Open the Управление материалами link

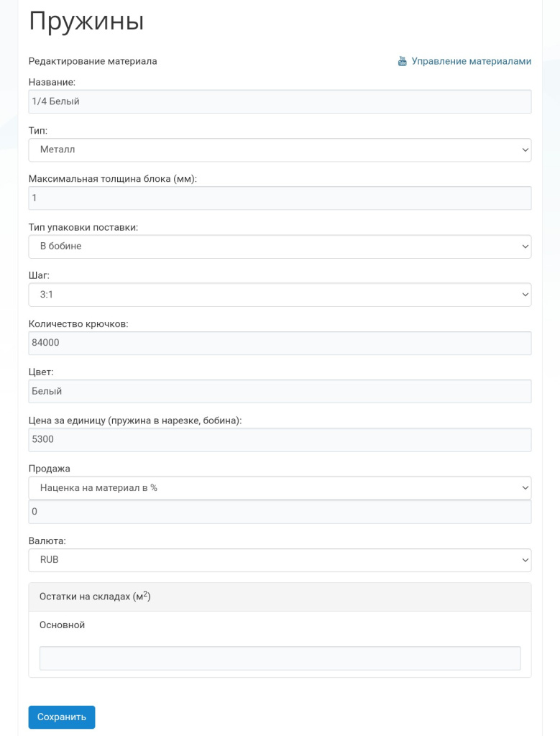click(471, 62)
